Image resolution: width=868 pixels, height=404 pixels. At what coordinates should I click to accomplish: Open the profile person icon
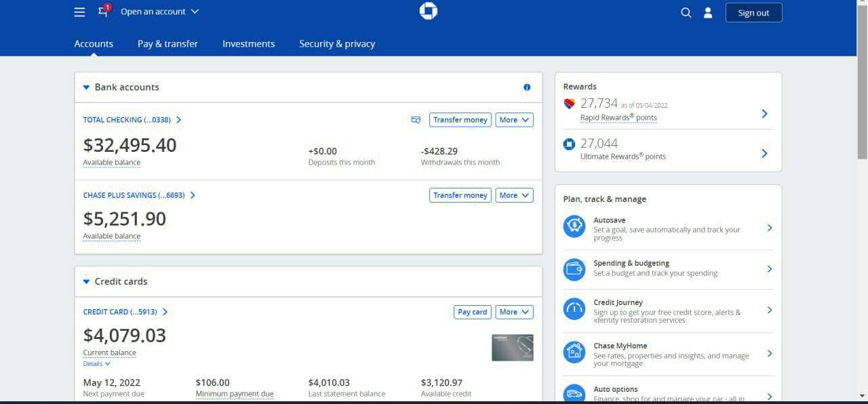708,13
